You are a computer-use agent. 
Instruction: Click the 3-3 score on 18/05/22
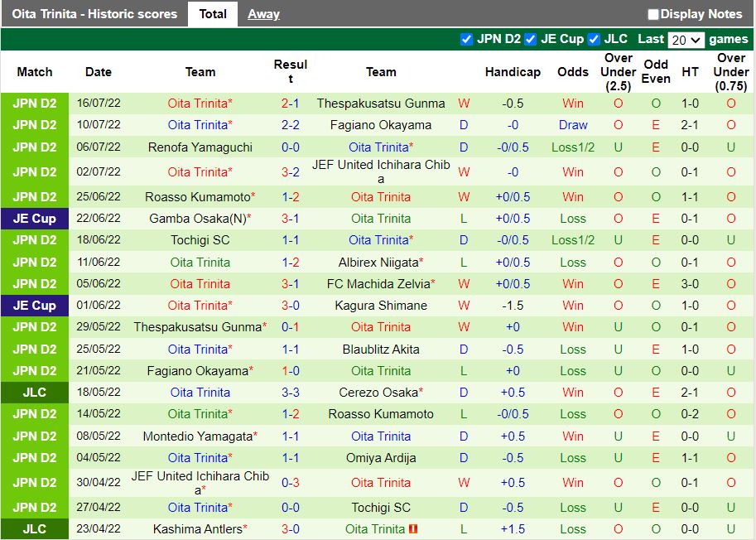[291, 392]
